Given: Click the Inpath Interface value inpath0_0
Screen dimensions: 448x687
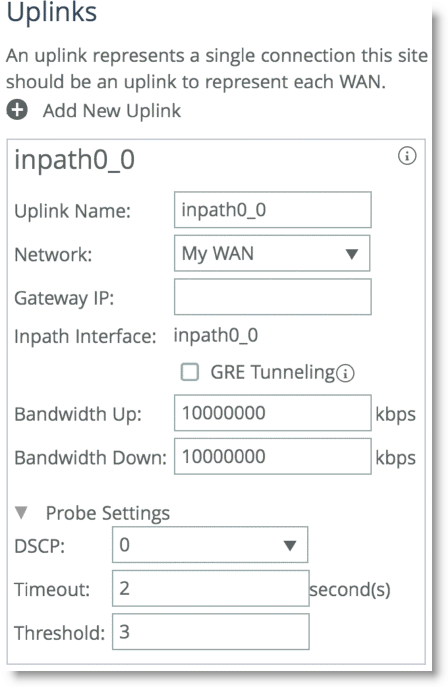Looking at the screenshot, I should tap(216, 336).
